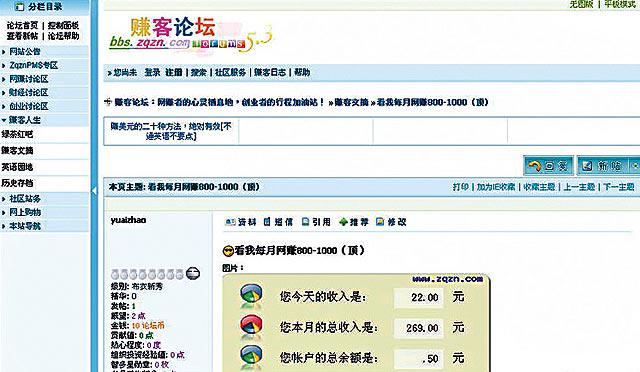Viewport: 640px width, 372px height.
Task: Collapse the sidebar with the arrow handle
Action: (94, 191)
